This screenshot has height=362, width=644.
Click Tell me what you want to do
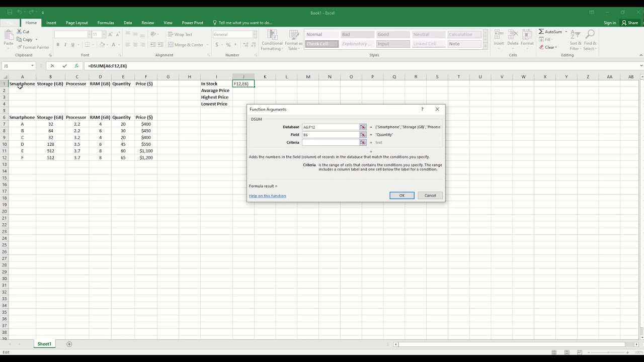point(243,23)
